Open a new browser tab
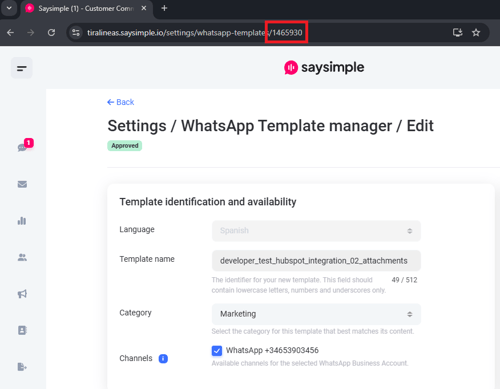The width and height of the screenshot is (500, 389). [164, 8]
